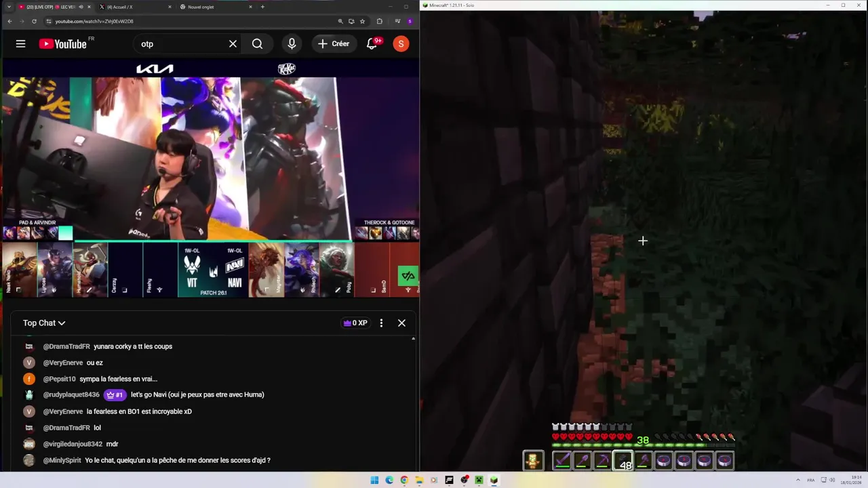The image size is (868, 488).
Task: Select the block stack showing 48
Action: coord(623,461)
